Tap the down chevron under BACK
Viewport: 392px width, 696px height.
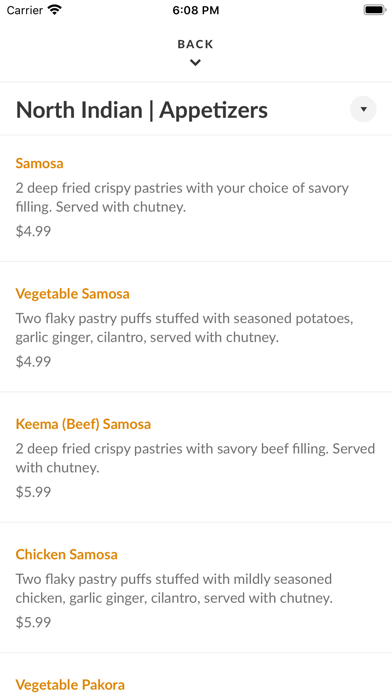coord(195,63)
